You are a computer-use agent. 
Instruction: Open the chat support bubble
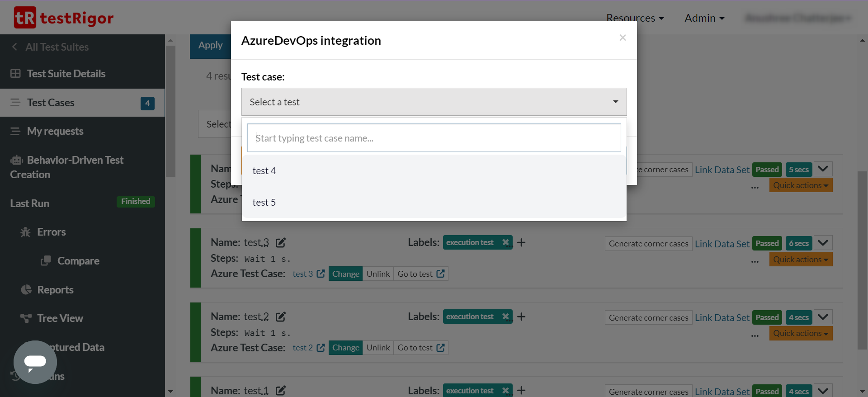tap(35, 362)
